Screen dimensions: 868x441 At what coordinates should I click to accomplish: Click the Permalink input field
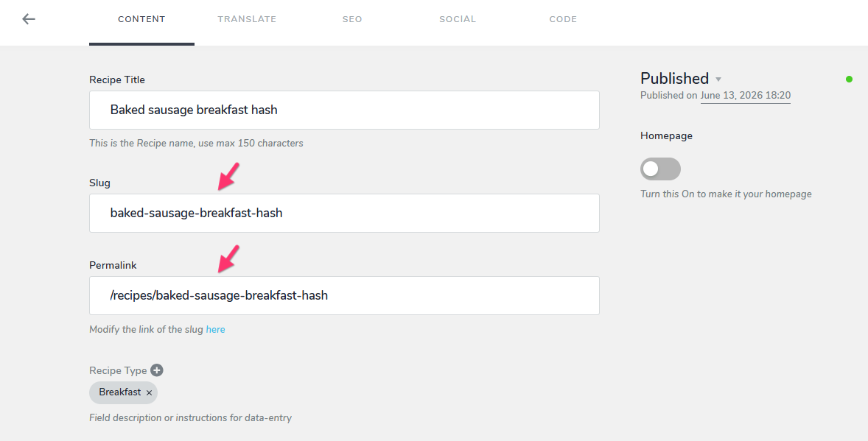click(x=344, y=295)
